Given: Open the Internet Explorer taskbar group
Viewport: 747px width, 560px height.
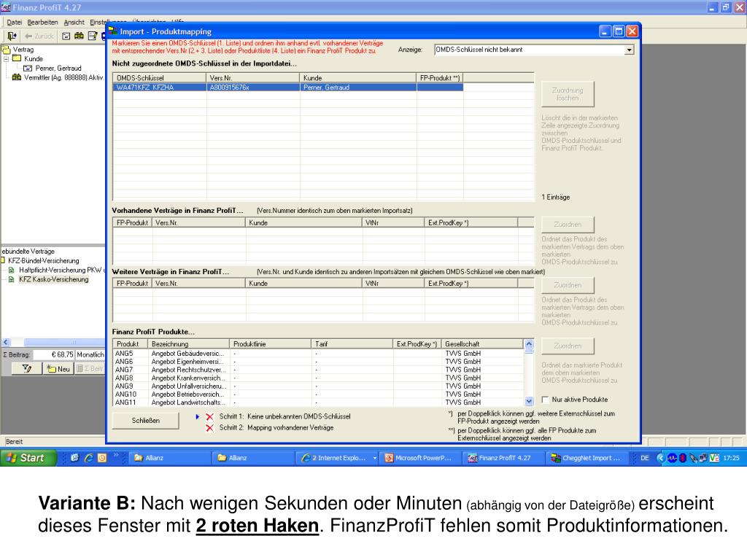Looking at the screenshot, I should 338,458.
